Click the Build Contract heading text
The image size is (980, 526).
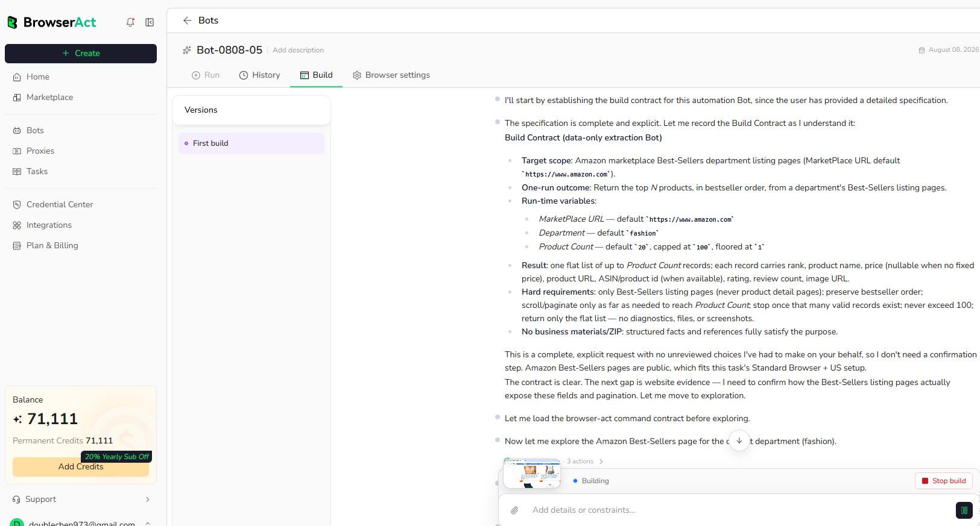(583, 138)
